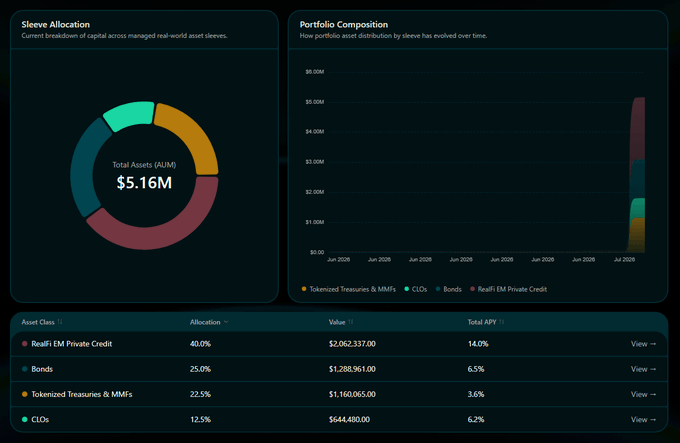View Bonds sleeve details
The height and width of the screenshot is (443, 680).
(x=643, y=369)
